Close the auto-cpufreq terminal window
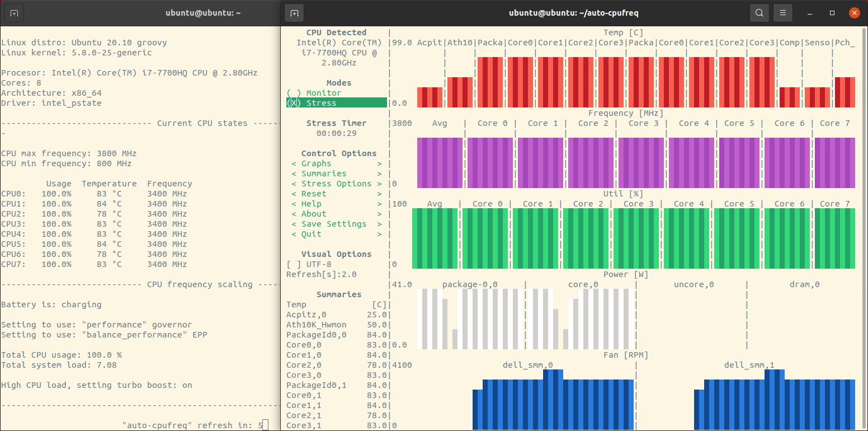Viewport: 868px width, 431px height. (x=854, y=12)
